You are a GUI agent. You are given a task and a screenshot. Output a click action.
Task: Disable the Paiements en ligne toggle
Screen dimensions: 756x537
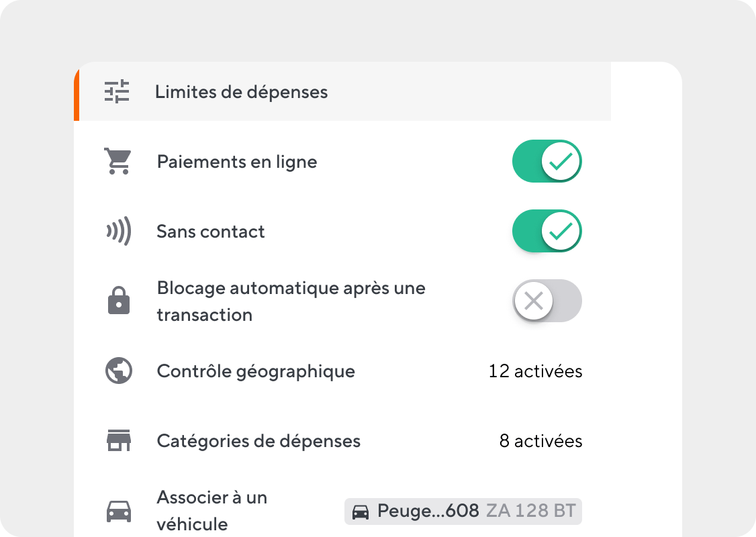pos(547,161)
